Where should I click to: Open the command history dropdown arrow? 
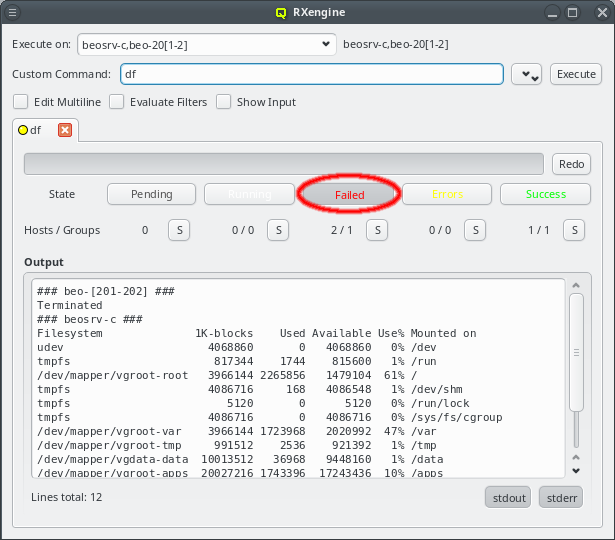pos(526,75)
